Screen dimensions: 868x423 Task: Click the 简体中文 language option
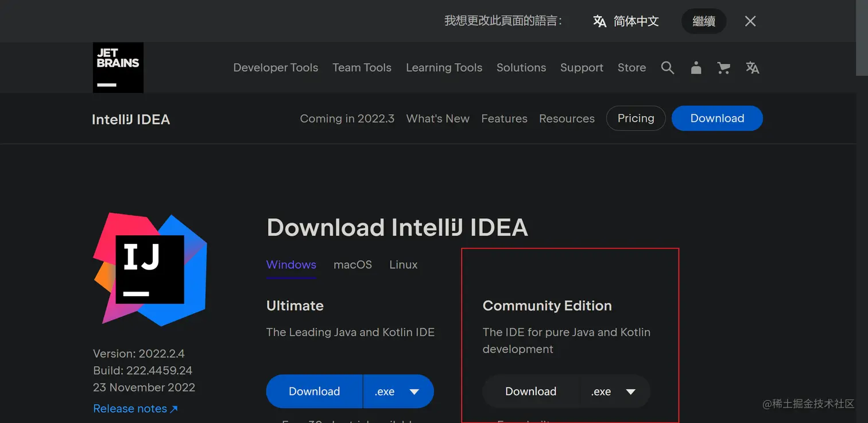click(x=636, y=21)
